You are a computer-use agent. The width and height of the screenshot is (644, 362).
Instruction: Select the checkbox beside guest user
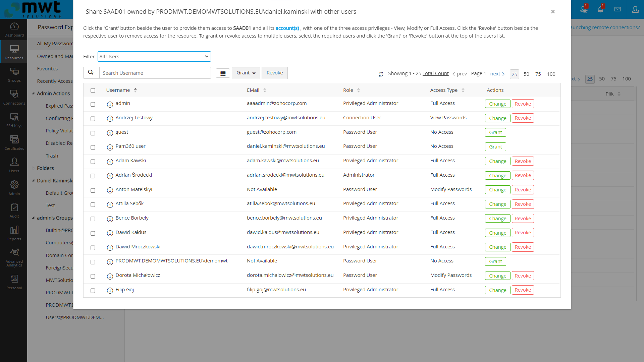click(x=93, y=133)
